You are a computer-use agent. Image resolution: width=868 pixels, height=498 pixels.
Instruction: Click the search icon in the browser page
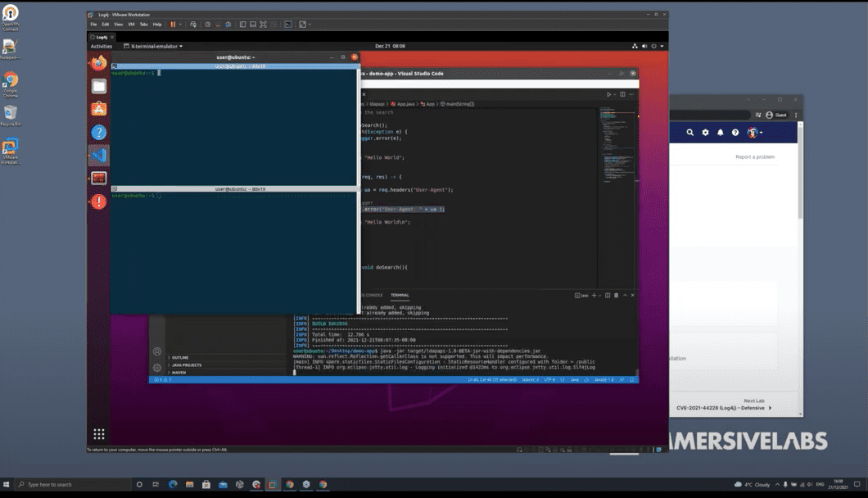(690, 133)
